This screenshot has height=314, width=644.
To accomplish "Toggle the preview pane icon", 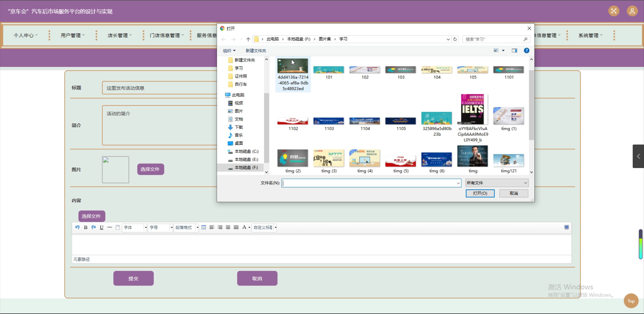I will [x=514, y=51].
